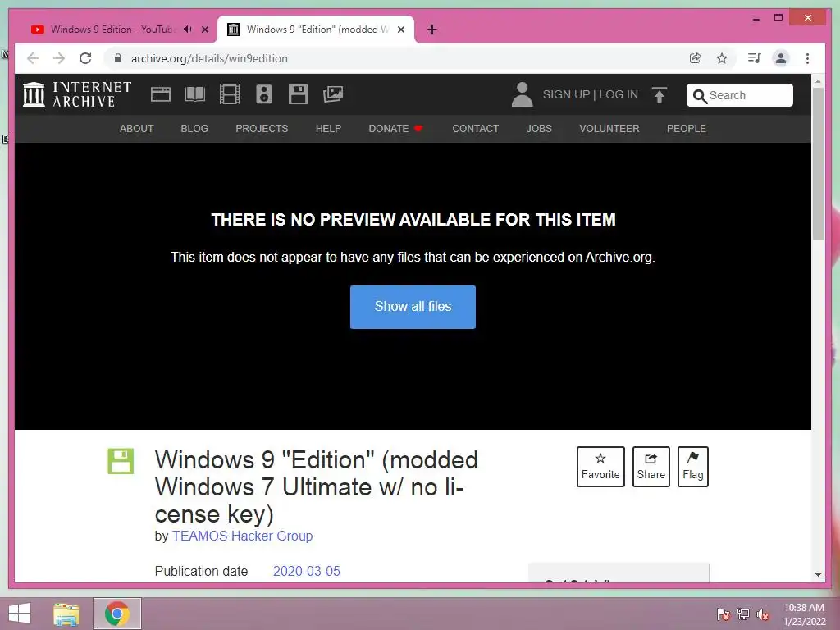840x630 pixels.
Task: Open the Texts book icon
Action: (x=195, y=94)
